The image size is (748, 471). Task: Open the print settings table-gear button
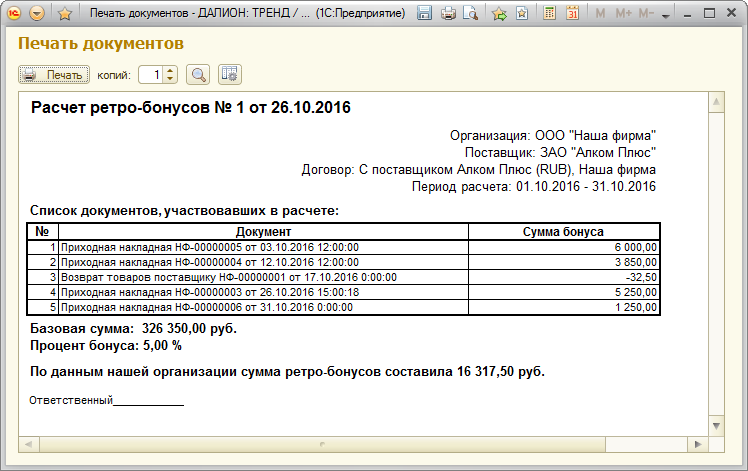coord(230,74)
